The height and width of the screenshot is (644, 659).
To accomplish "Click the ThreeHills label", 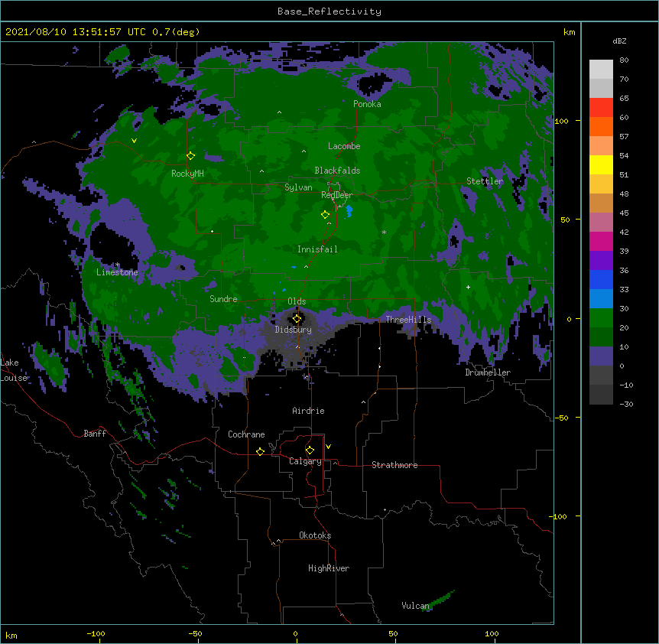I will [408, 320].
